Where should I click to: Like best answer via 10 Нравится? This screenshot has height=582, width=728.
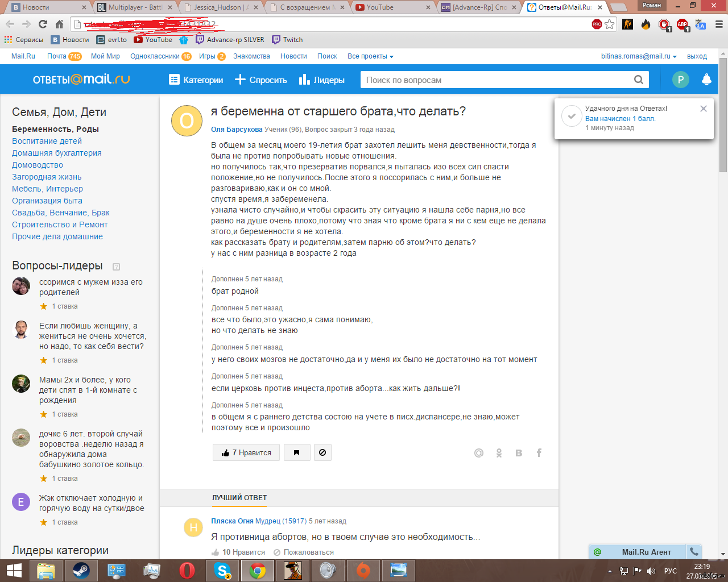point(238,552)
